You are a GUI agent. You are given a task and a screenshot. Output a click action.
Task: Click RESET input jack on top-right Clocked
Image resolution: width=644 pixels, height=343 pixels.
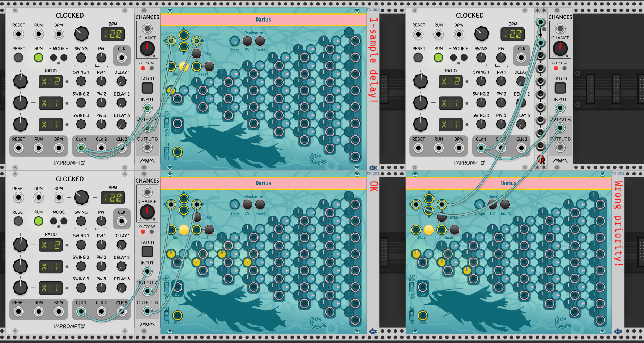[x=418, y=34]
